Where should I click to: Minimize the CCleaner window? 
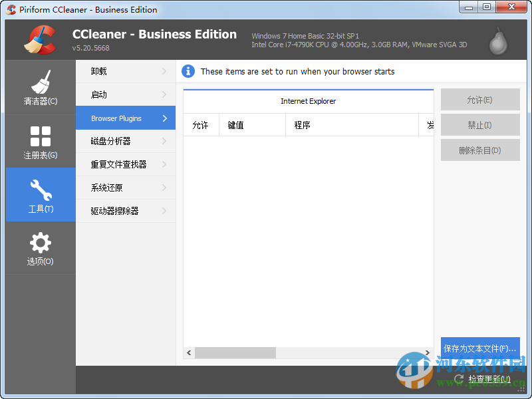(x=469, y=7)
